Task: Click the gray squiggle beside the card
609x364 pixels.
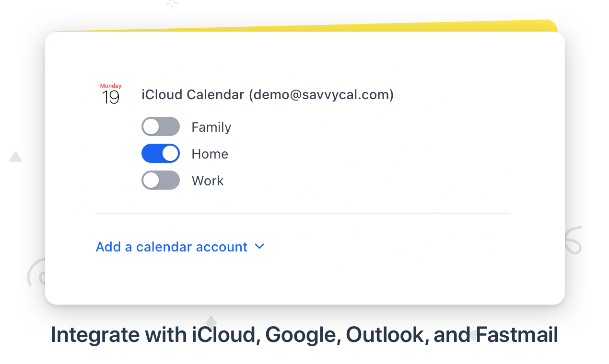Action: click(574, 240)
